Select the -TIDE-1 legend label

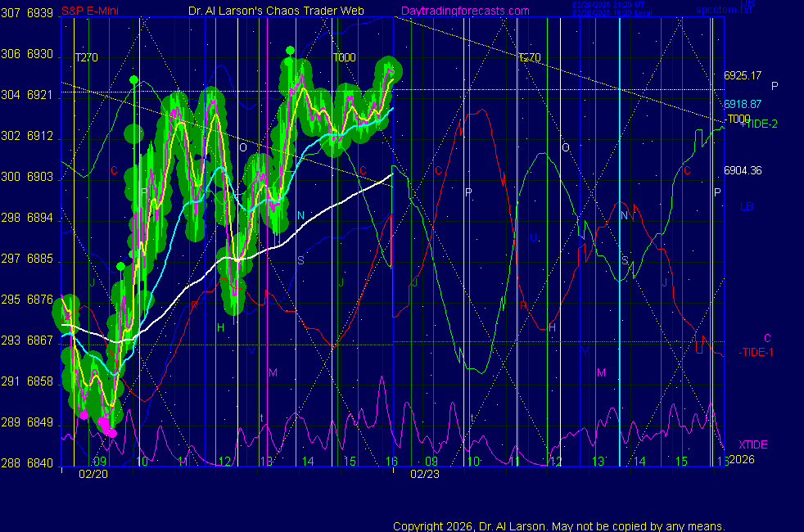coord(756,352)
